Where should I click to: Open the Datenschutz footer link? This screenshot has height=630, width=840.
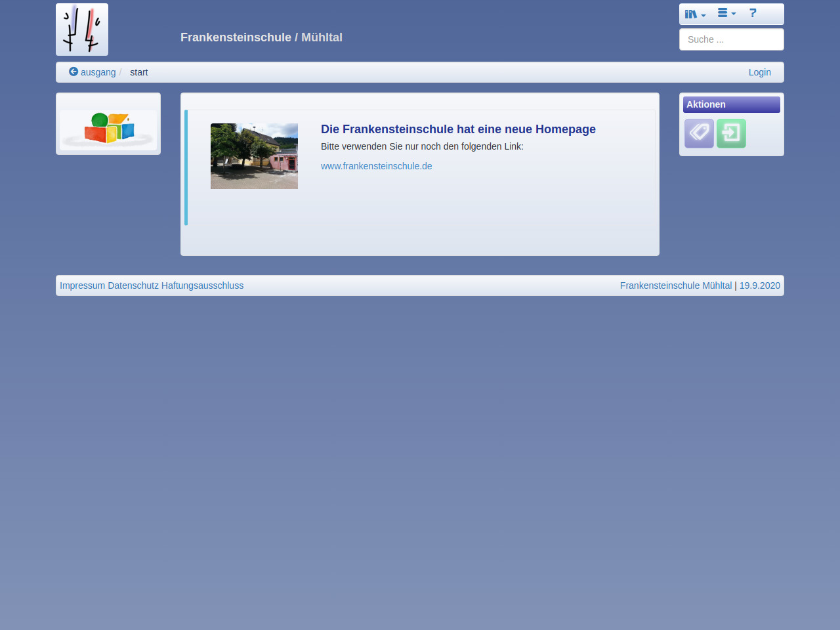(x=133, y=285)
